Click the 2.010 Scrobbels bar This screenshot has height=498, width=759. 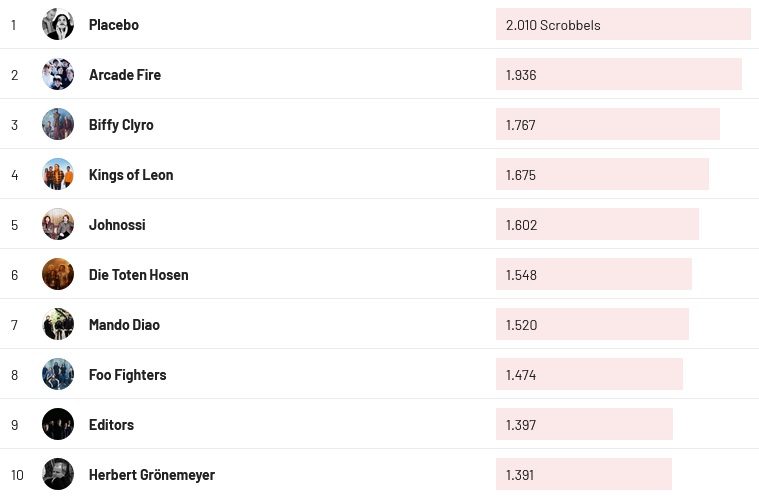(623, 24)
